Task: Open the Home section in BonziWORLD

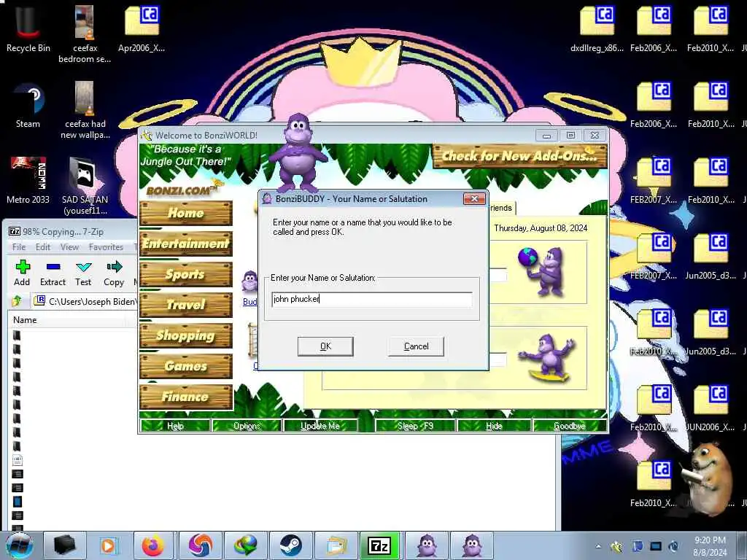Action: [186, 213]
